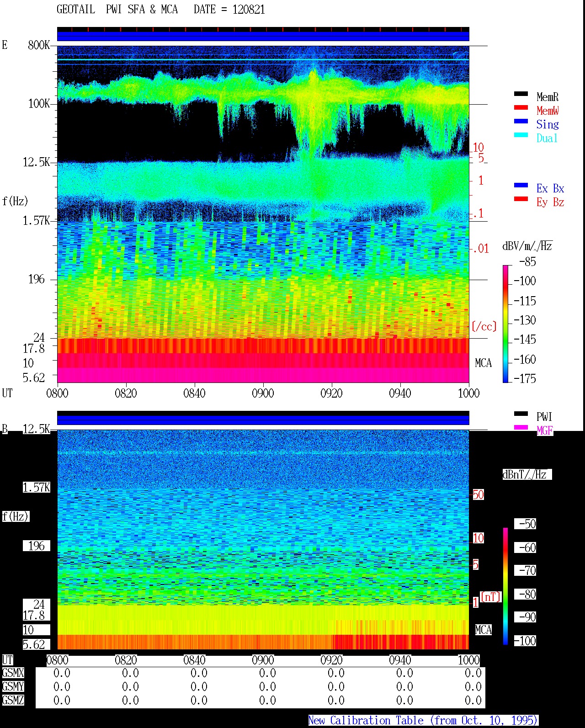Click the GSMY row label
Screen dimensions: 585x728
[x=13, y=687]
